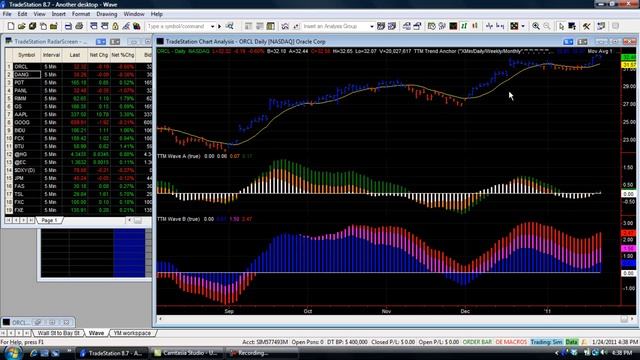640x360 pixels.
Task: Open the View menu
Action: (40, 14)
